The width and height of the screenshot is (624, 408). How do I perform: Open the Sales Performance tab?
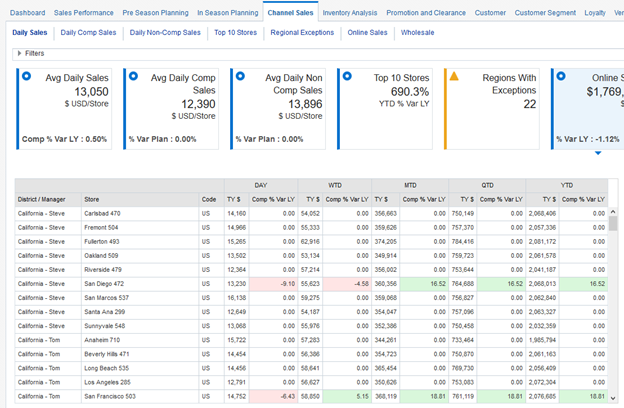tap(84, 12)
